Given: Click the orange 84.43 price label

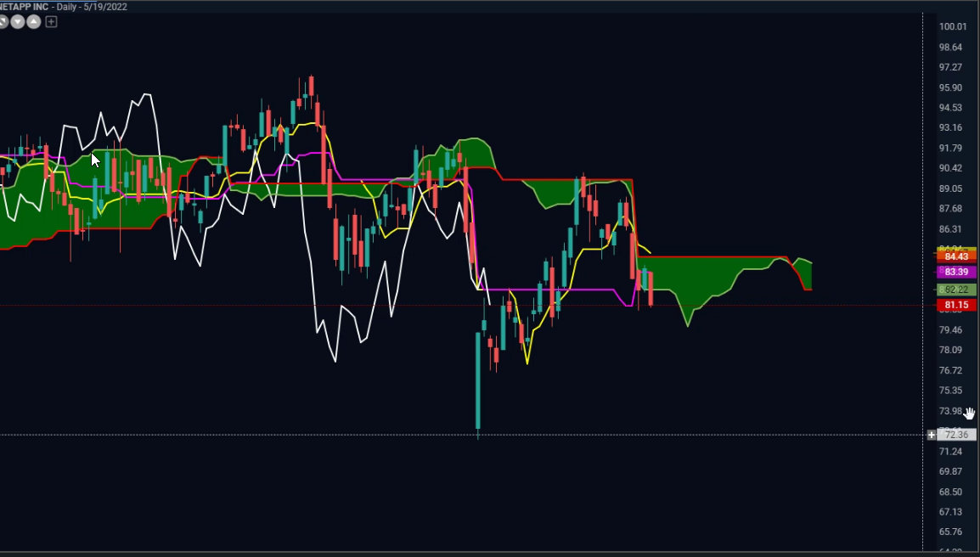Looking at the screenshot, I should pos(956,257).
